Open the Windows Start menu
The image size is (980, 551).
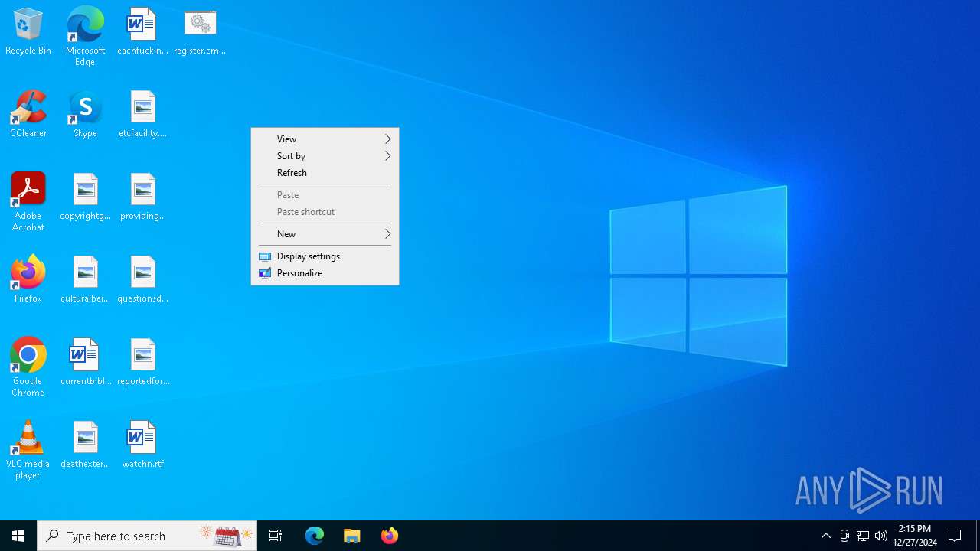(x=18, y=536)
